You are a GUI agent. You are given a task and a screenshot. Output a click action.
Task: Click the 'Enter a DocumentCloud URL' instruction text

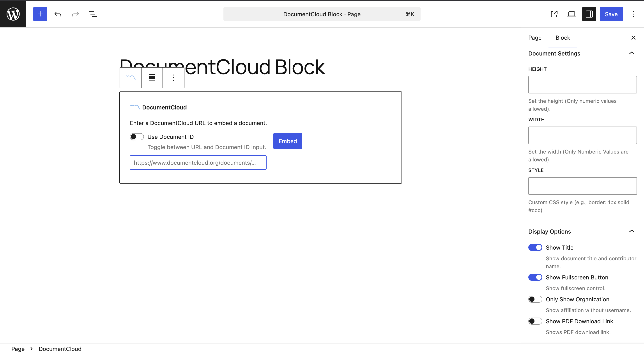click(x=198, y=123)
